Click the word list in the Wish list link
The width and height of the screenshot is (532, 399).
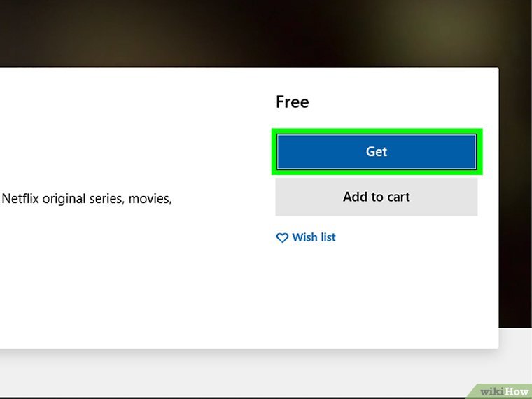328,237
